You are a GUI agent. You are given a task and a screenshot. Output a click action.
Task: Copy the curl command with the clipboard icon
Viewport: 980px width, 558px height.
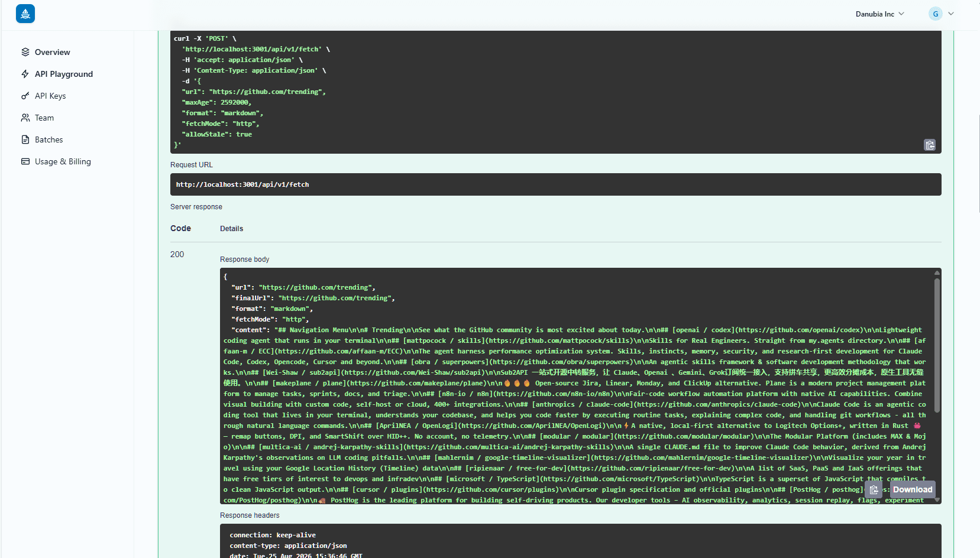930,145
